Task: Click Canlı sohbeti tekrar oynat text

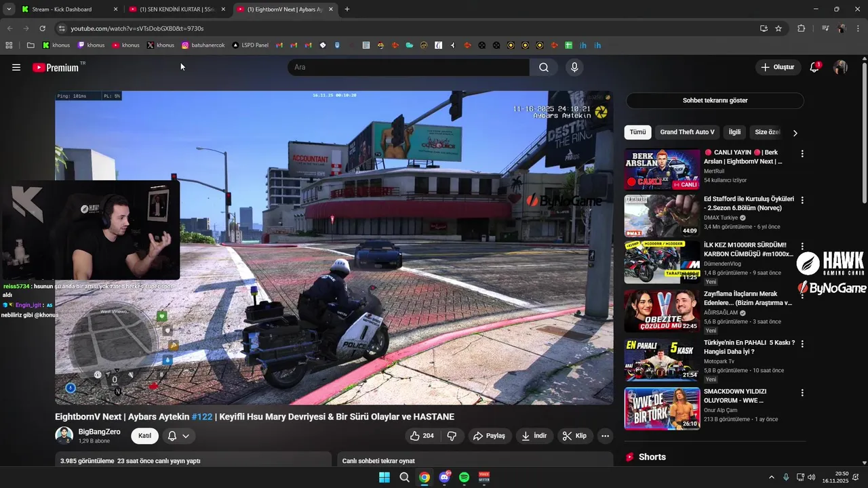Action: 378,461
